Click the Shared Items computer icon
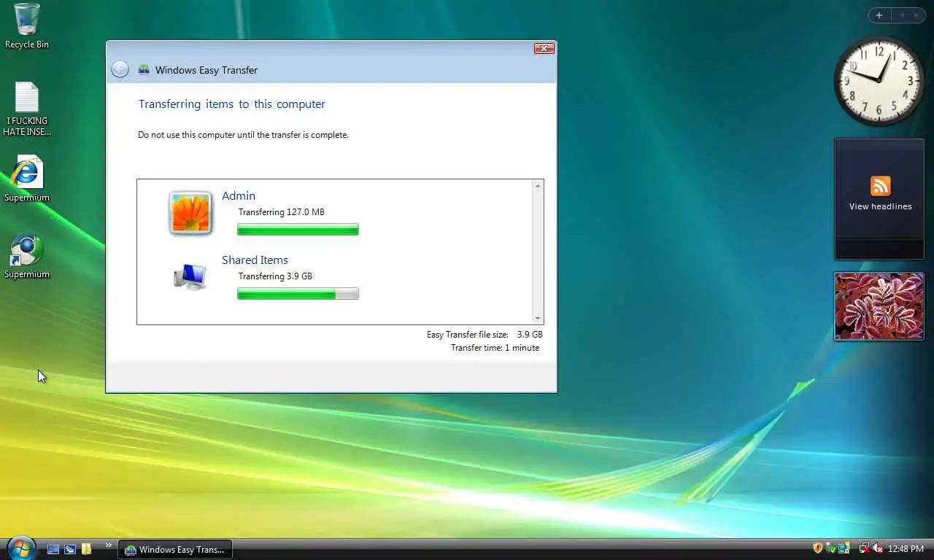934x560 pixels. [x=190, y=276]
